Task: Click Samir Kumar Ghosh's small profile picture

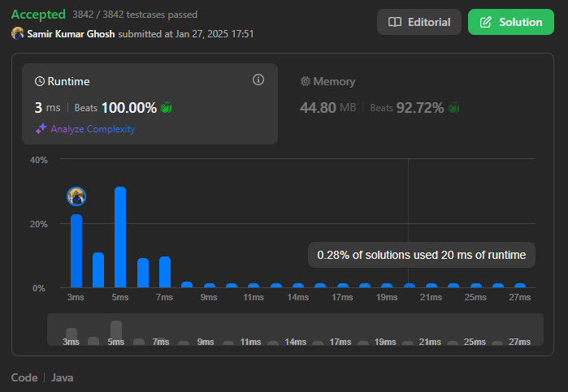Action: click(18, 34)
